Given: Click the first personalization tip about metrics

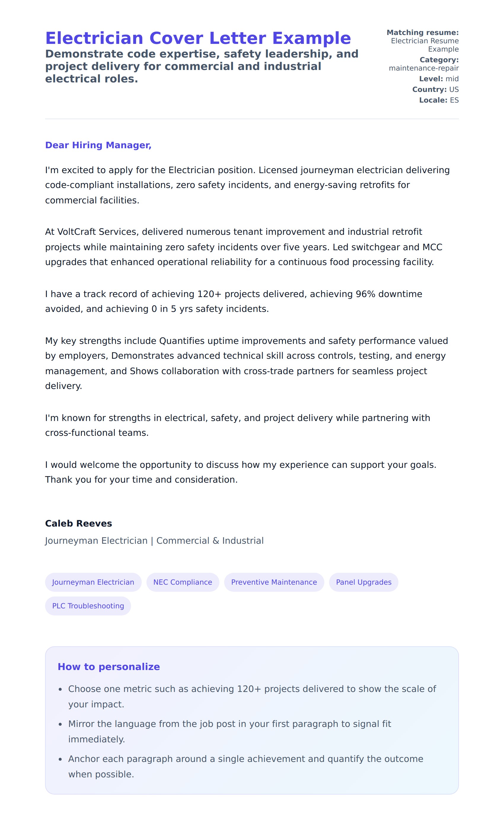Looking at the screenshot, I should tap(252, 696).
